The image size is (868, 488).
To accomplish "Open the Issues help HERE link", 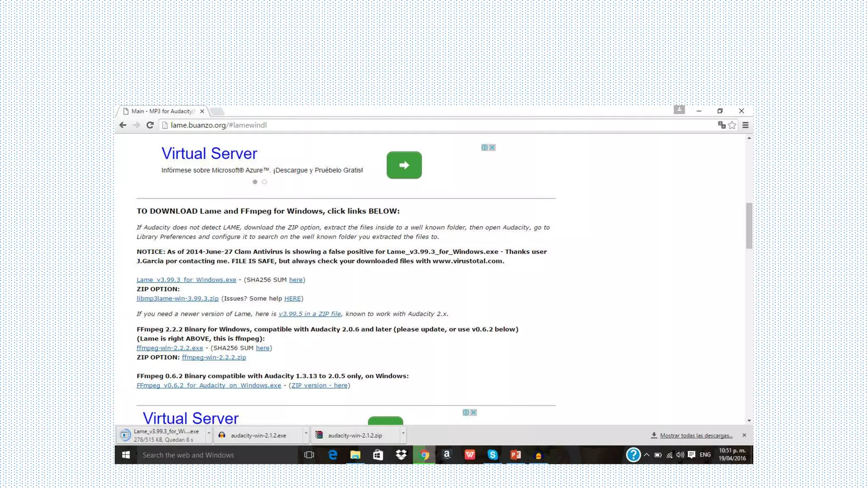I will click(x=292, y=298).
